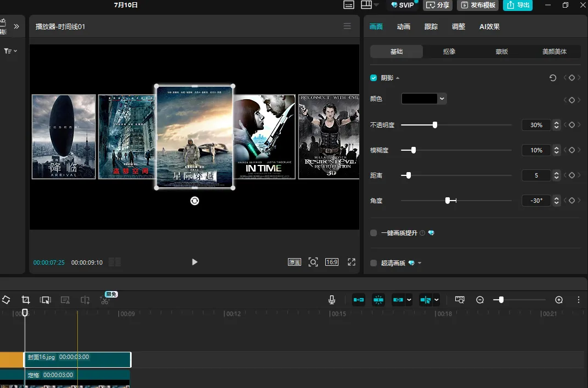This screenshot has height=388, width=588.
Task: Select the crop tool in the timeline toolbar
Action: 25,300
